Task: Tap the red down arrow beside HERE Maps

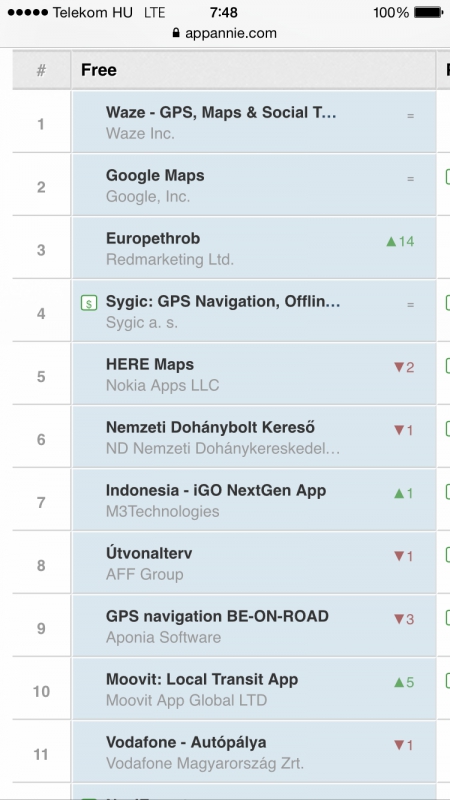Action: [399, 367]
